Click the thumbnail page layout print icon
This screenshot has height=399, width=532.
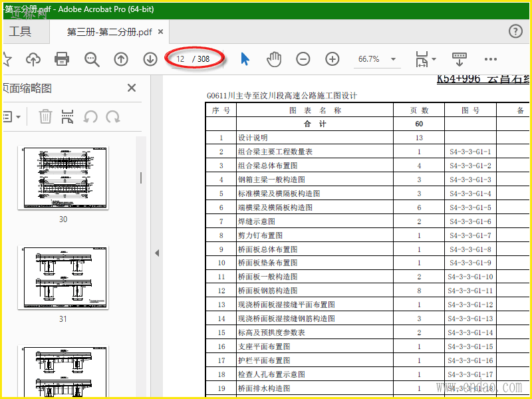pos(68,117)
